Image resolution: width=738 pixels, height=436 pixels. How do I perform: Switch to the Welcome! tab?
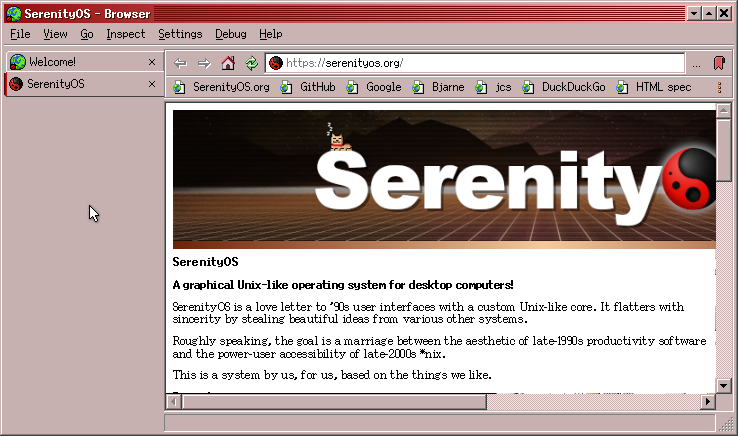(x=84, y=62)
